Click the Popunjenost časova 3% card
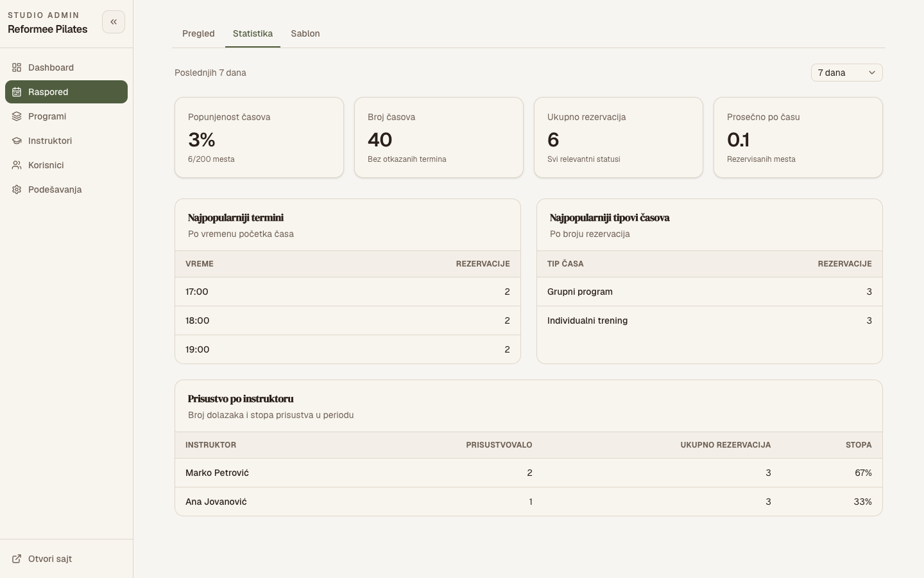 coord(259,137)
